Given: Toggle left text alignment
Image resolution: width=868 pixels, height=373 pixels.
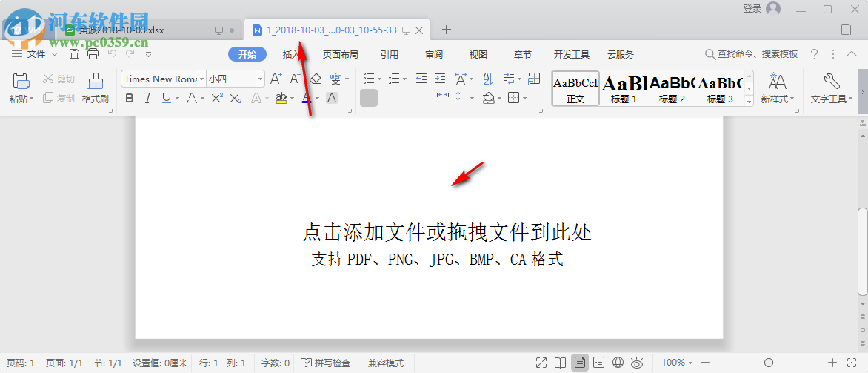Looking at the screenshot, I should [369, 98].
